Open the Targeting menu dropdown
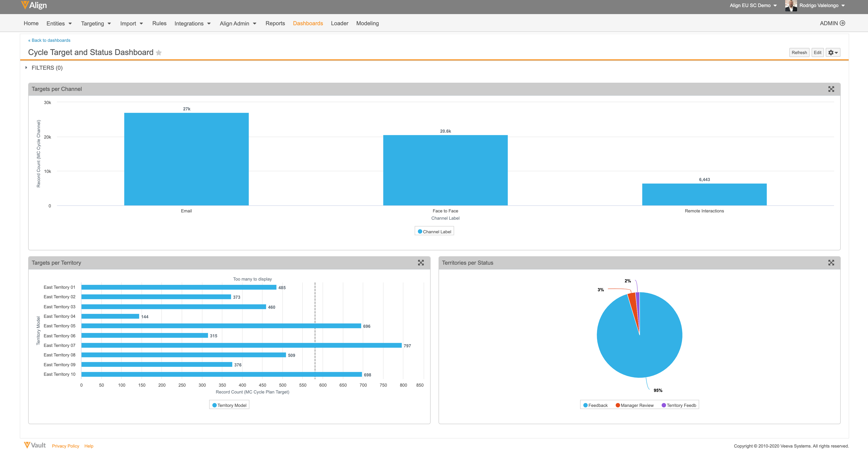The width and height of the screenshot is (868, 463). 96,24
